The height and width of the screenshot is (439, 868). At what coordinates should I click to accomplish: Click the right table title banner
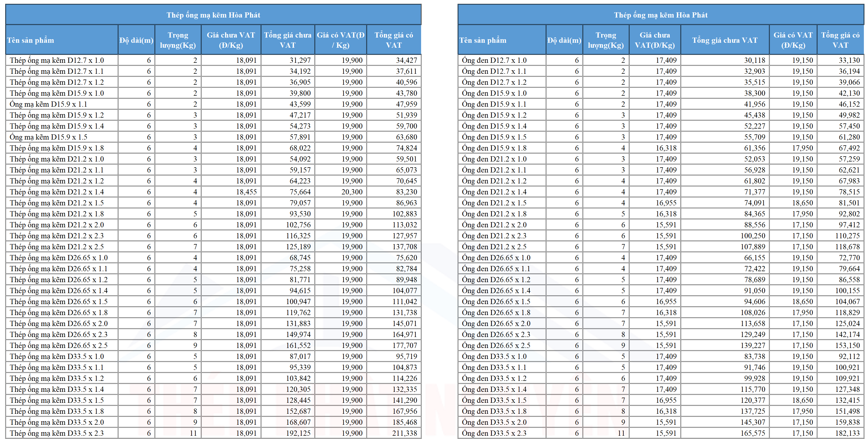tap(660, 15)
